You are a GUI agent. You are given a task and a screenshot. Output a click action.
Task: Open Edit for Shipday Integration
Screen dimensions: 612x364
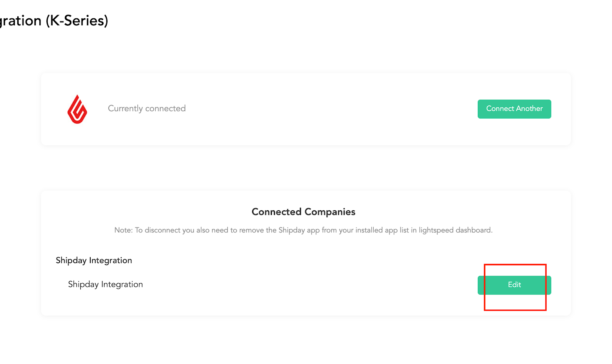(514, 285)
